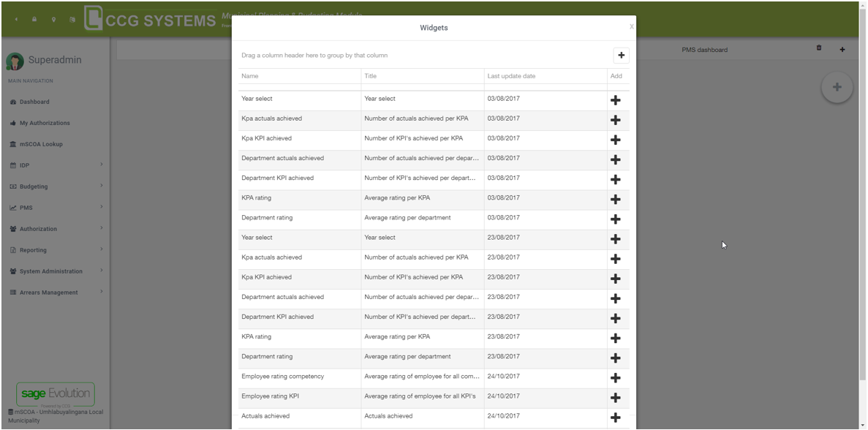Click the round floating plus button
868x430 pixels.
[837, 88]
